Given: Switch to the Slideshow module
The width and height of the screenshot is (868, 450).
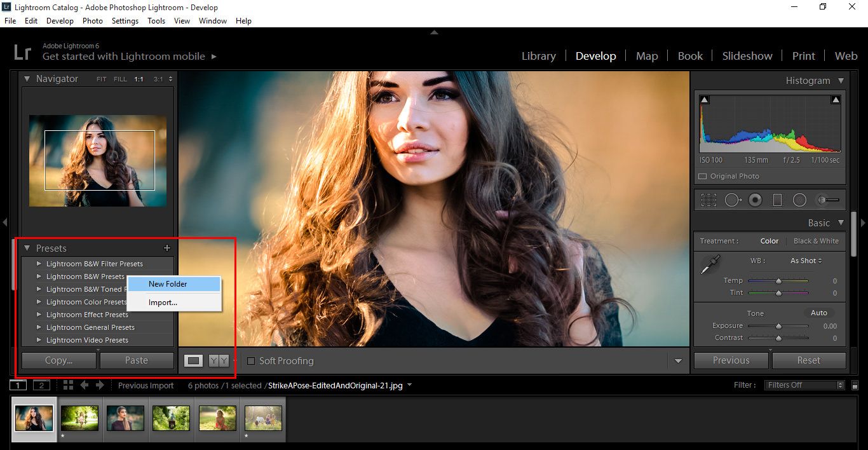Looking at the screenshot, I should (x=747, y=56).
